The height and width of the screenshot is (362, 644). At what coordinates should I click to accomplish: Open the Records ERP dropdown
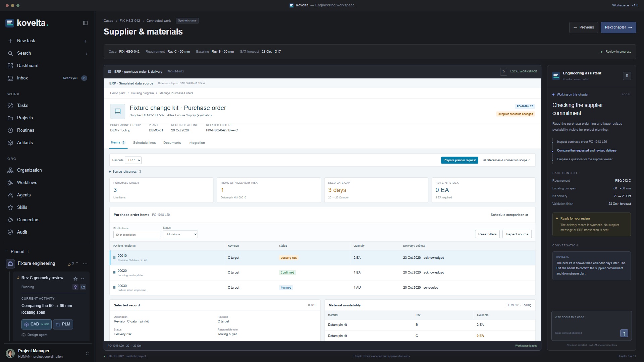tap(133, 160)
